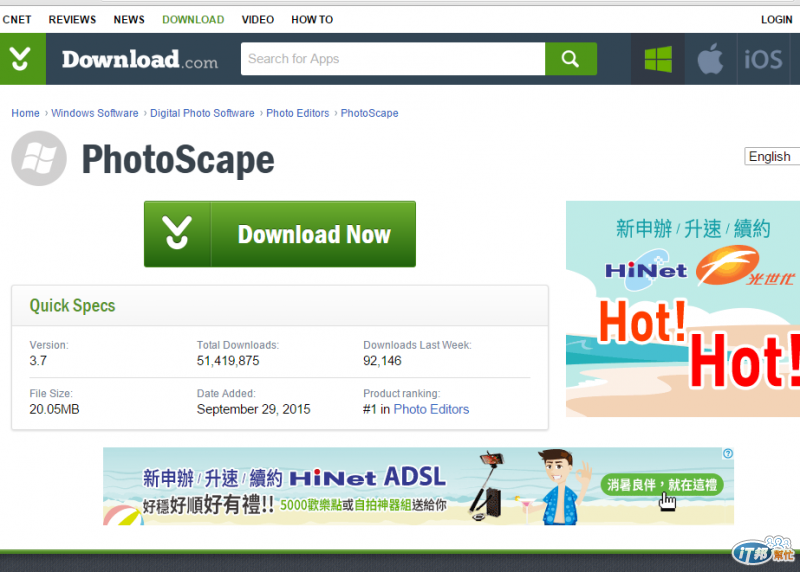
Task: Click the green magnifier search button
Action: click(x=570, y=59)
